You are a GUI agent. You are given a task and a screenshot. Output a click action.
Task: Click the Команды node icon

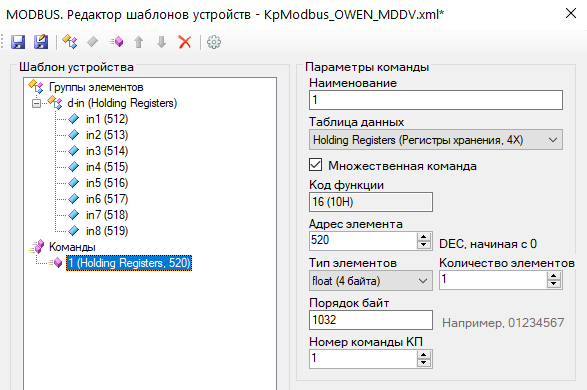click(x=37, y=247)
